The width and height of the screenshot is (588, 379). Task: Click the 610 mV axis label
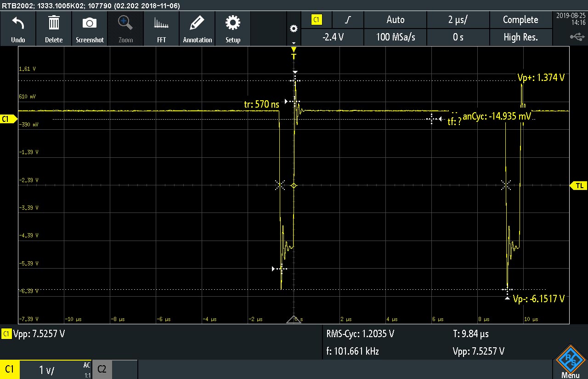(27, 97)
